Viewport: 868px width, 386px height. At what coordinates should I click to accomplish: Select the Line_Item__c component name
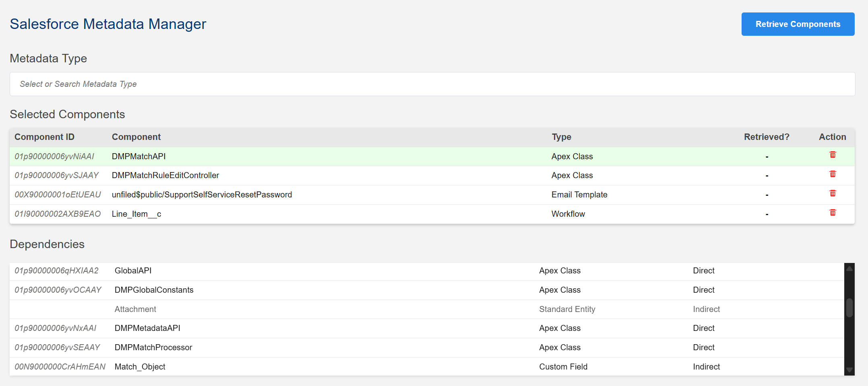point(136,214)
